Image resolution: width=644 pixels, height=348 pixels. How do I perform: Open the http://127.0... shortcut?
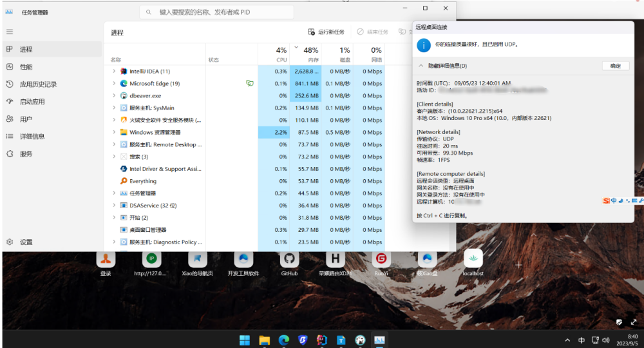151,264
